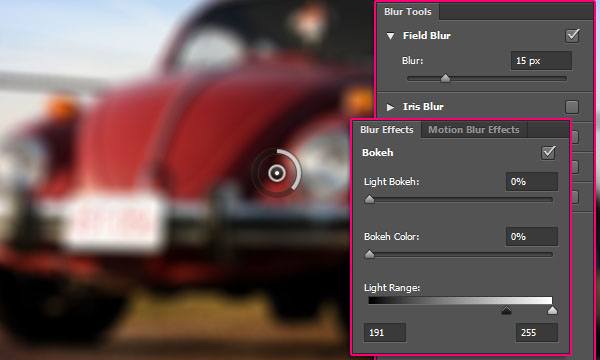Click the Bokeh Color slider handle

click(x=369, y=254)
